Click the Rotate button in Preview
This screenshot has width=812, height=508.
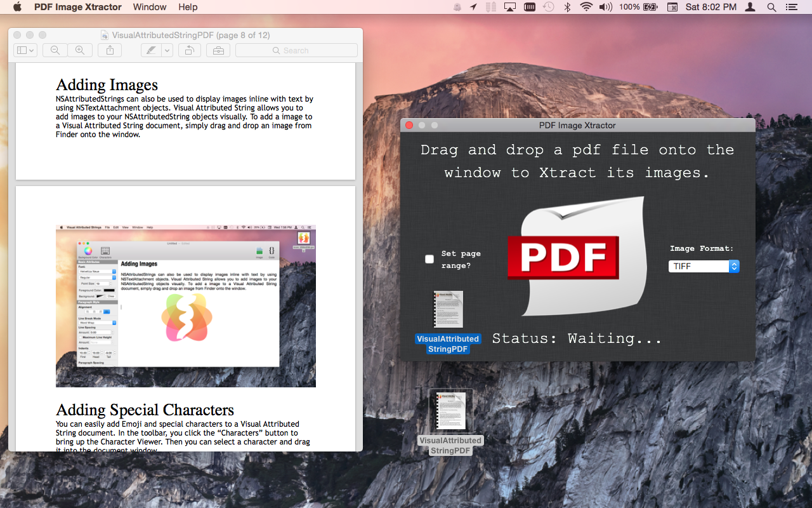pyautogui.click(x=190, y=50)
